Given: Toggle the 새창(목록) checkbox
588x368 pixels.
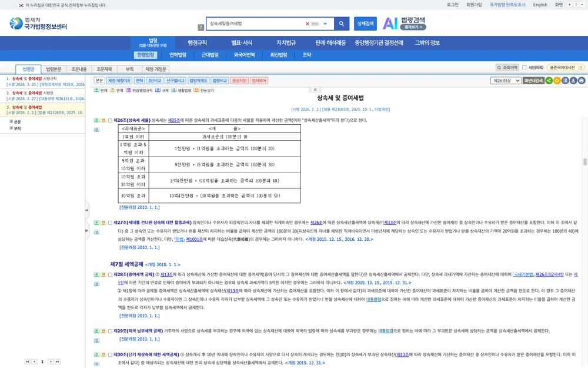Looking at the screenshot, I should click(524, 68).
